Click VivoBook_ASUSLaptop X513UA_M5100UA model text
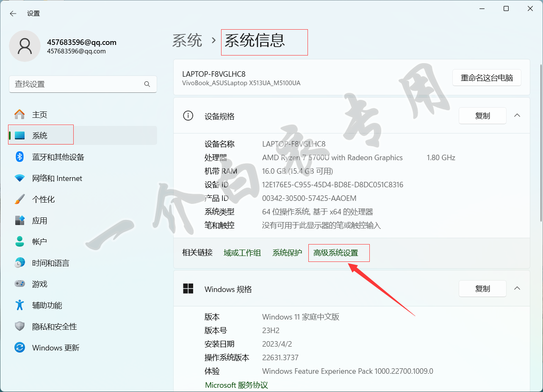 pos(241,83)
